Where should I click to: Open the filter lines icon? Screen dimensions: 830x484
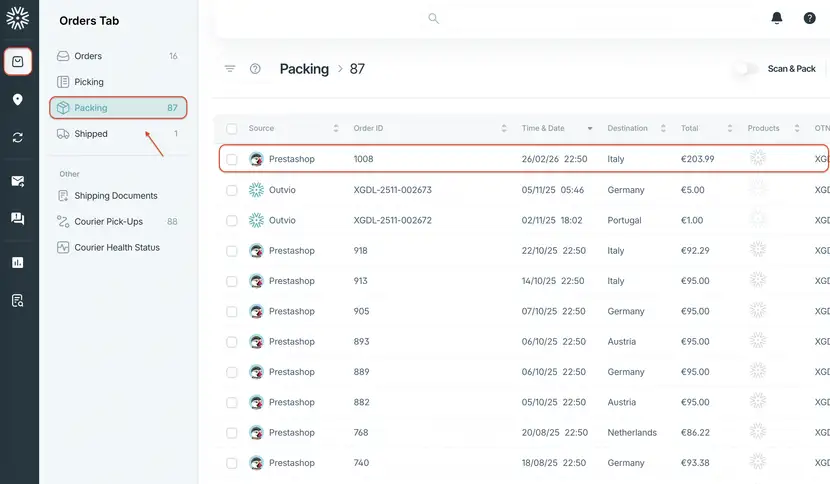tap(230, 69)
